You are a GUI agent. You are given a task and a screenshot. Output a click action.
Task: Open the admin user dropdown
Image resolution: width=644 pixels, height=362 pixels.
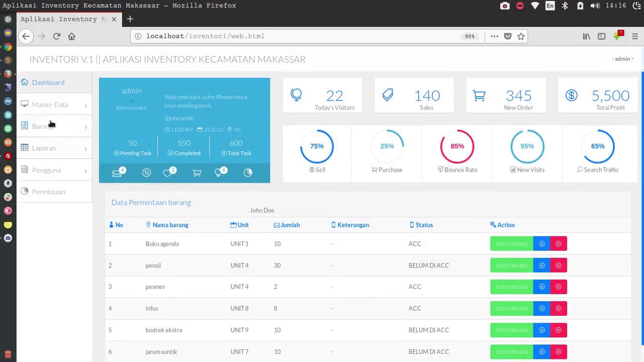(623, 59)
